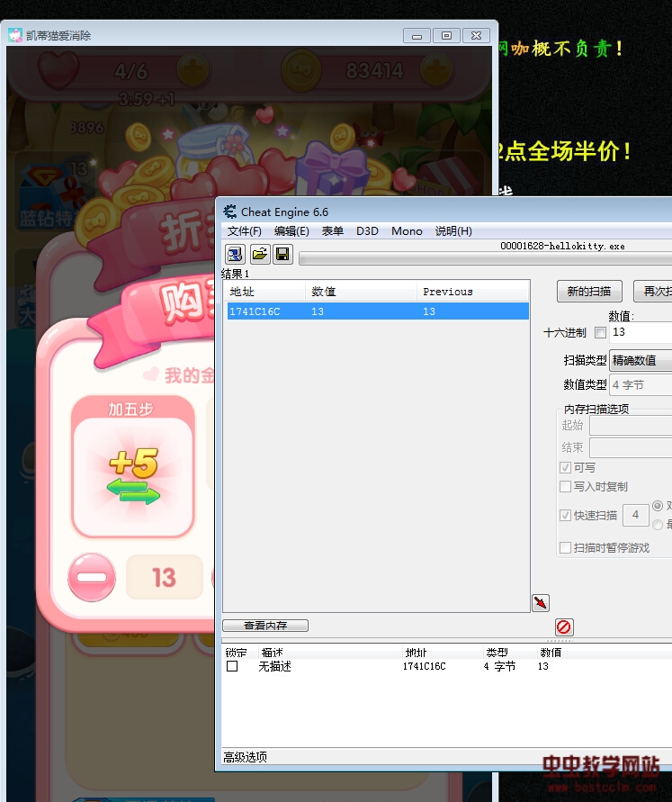
Task: Click the 数值 column header in results
Action: [361, 292]
